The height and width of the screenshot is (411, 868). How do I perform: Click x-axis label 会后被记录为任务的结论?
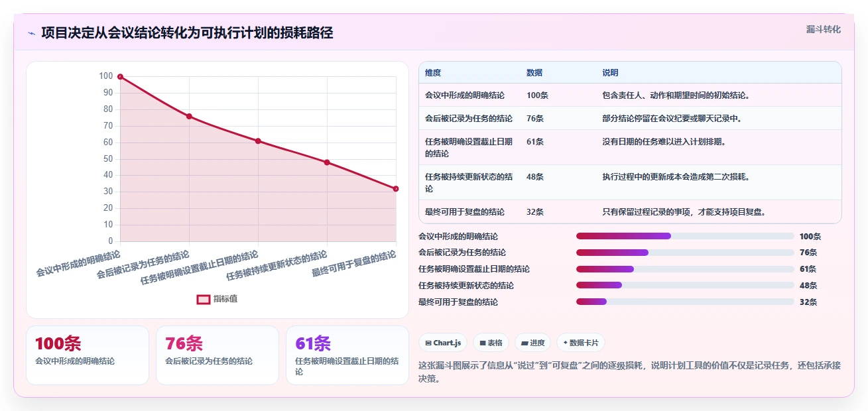point(143,264)
